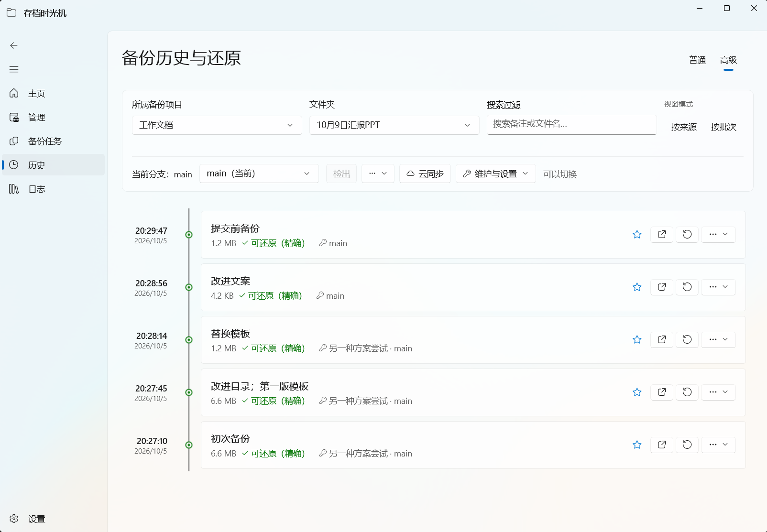Restore the 提交前备份 backup
Viewport: 767px width, 532px height.
pos(687,234)
